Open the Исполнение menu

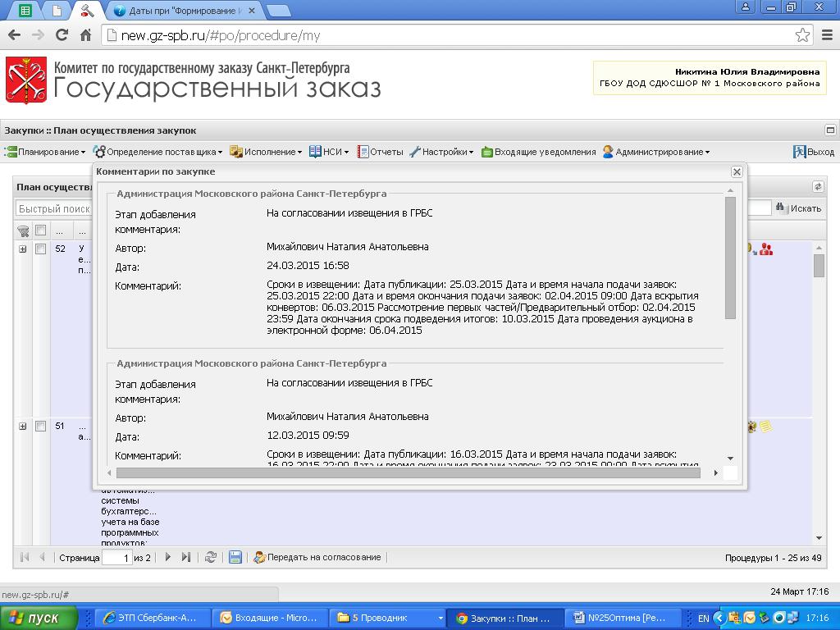266,152
